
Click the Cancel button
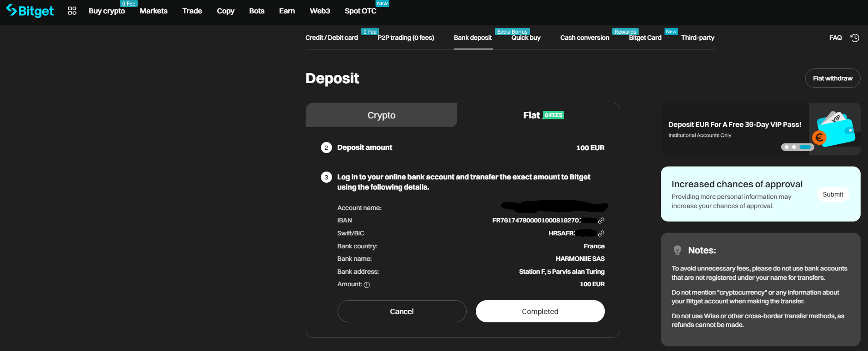(x=402, y=311)
